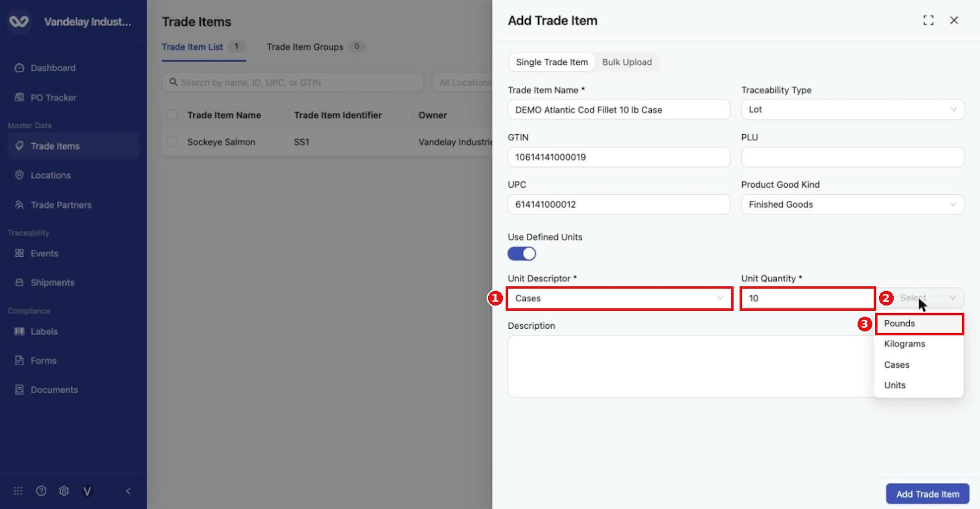Expand the Product Good Kind dropdown
This screenshot has height=509, width=980.
click(852, 205)
